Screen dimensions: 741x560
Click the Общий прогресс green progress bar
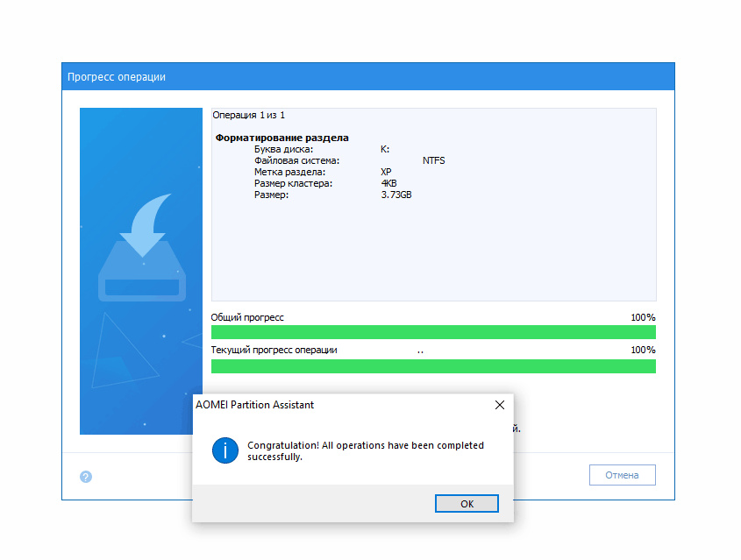(x=433, y=332)
